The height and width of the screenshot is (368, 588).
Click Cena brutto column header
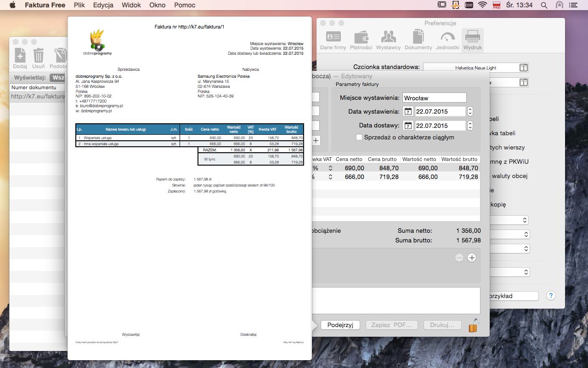click(382, 159)
